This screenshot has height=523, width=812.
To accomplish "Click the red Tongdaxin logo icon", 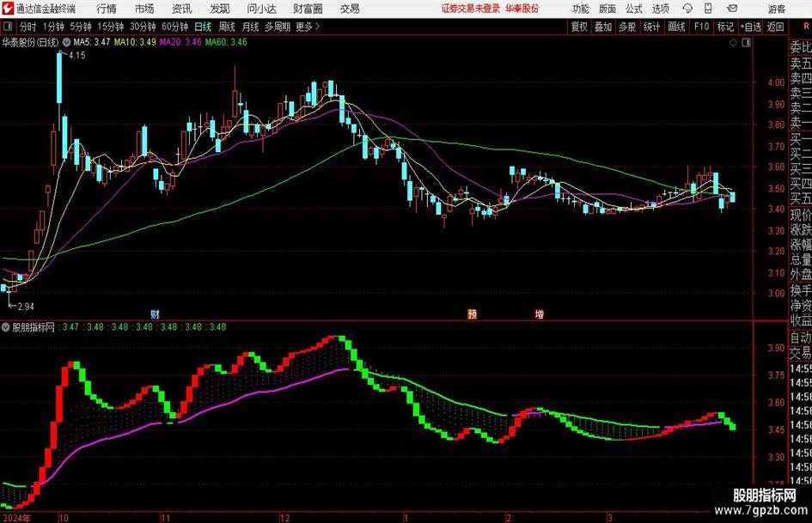I will 8,9.
